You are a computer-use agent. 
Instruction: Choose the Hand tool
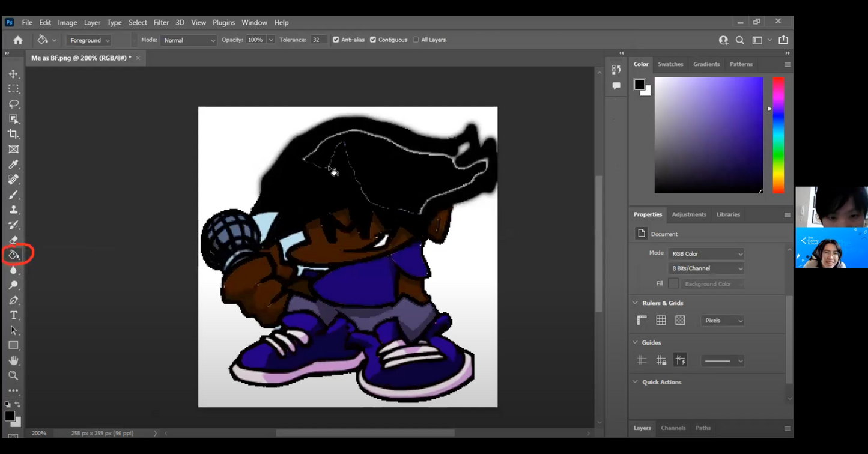tap(13, 360)
